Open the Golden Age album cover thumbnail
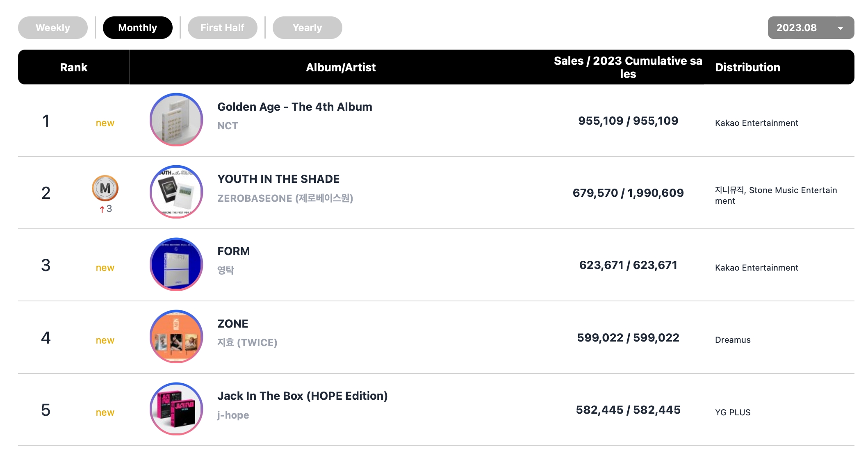 point(176,120)
